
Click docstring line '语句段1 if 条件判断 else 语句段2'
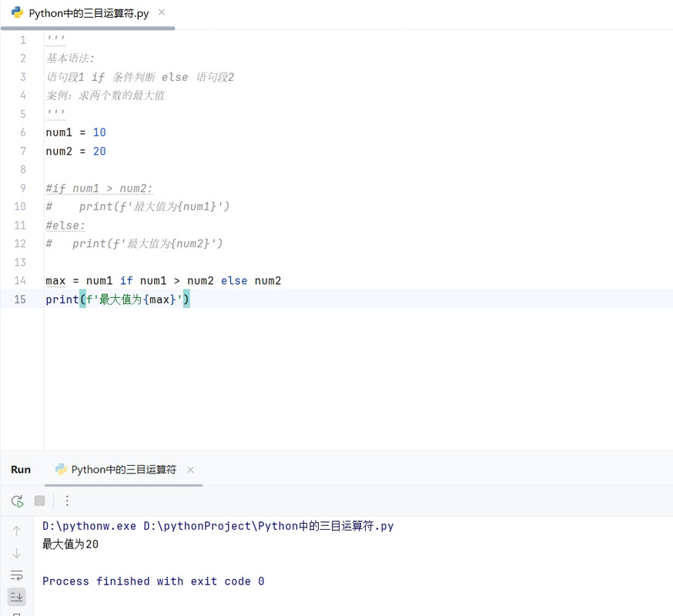coord(140,77)
